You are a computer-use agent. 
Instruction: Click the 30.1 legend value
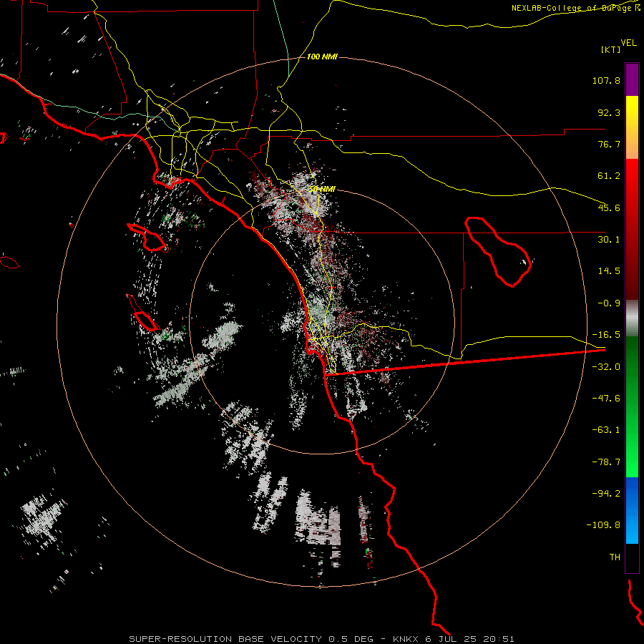(x=609, y=240)
